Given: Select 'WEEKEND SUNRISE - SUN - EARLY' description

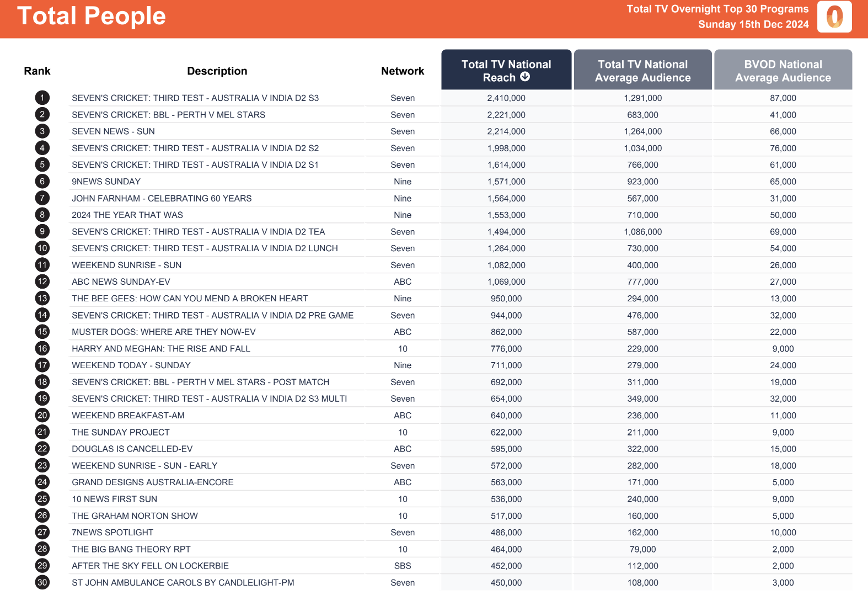Looking at the screenshot, I should pos(144,466).
